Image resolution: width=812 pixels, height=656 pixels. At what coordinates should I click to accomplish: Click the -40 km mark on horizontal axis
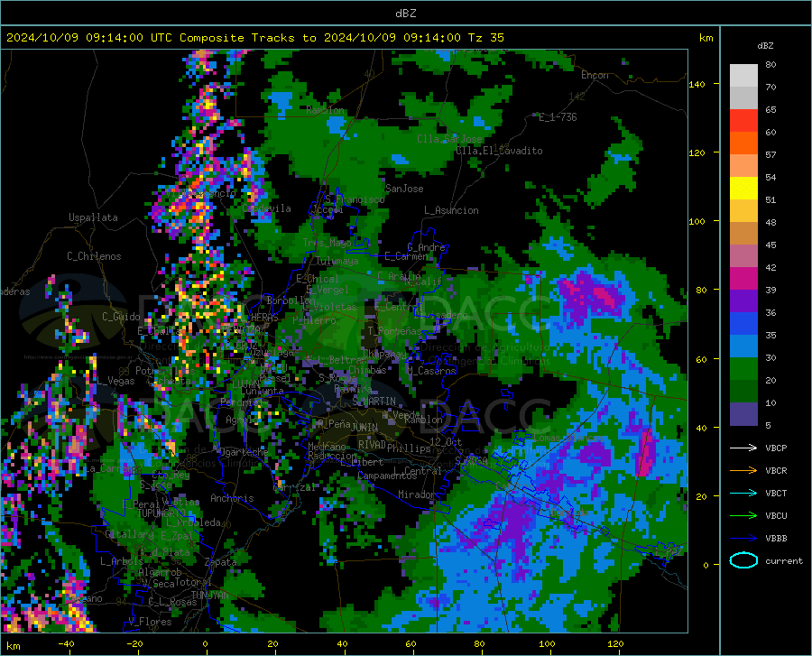tap(66, 643)
